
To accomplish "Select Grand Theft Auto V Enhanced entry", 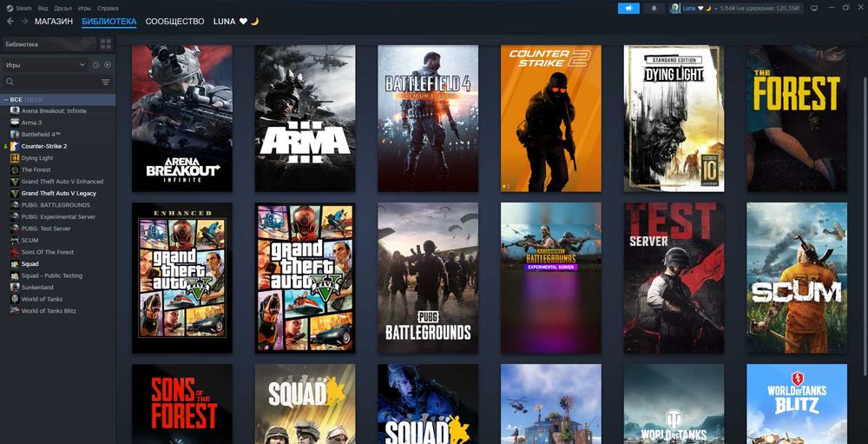I will click(62, 182).
